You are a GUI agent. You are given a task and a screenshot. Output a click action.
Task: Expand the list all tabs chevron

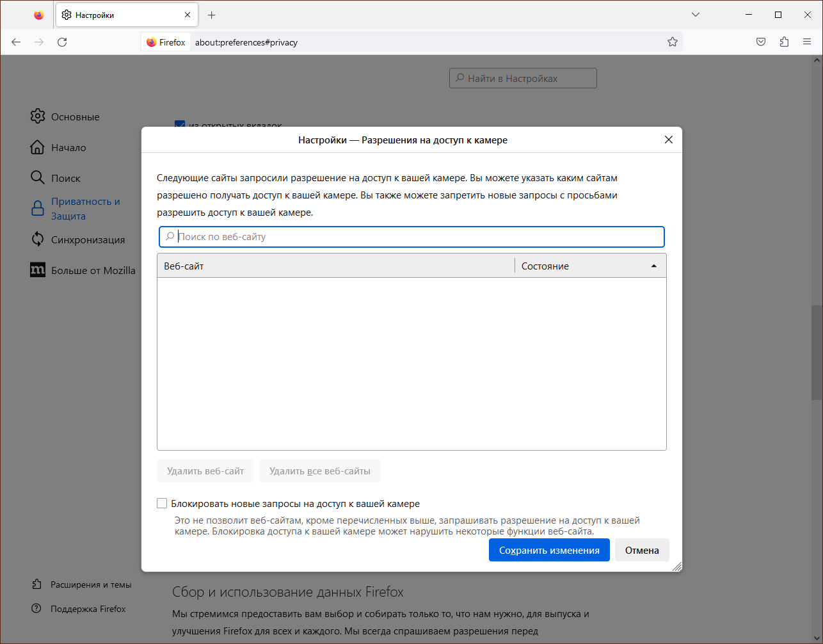point(696,15)
